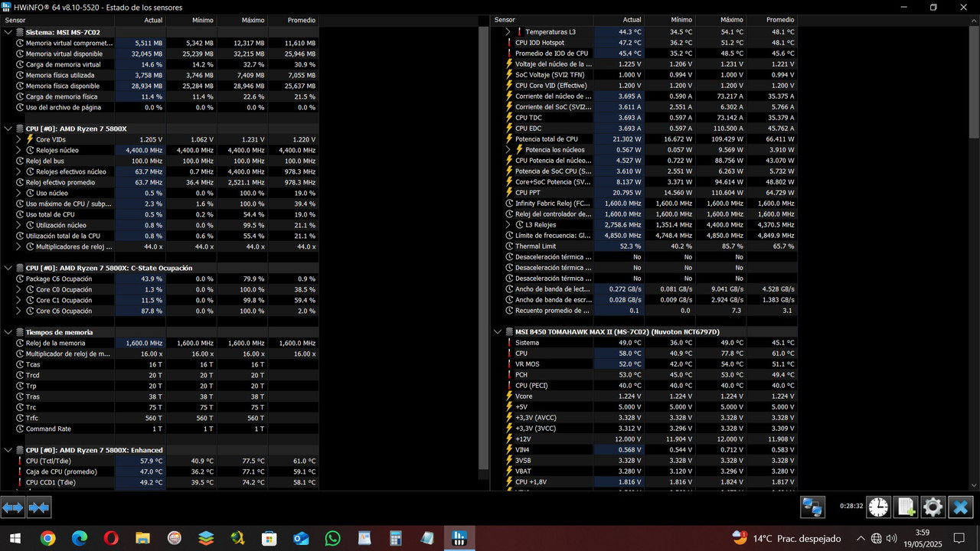Image resolution: width=980 pixels, height=551 pixels.
Task: Click lightning icon beside CPU PPT
Action: (x=509, y=193)
